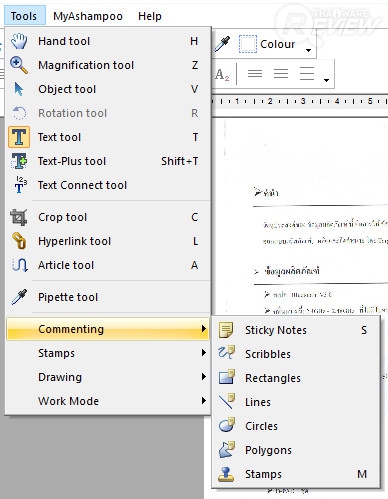Viewport: 388px width, 499px height.
Task: Click the subscript A2 toolbar icon
Action: 222,74
